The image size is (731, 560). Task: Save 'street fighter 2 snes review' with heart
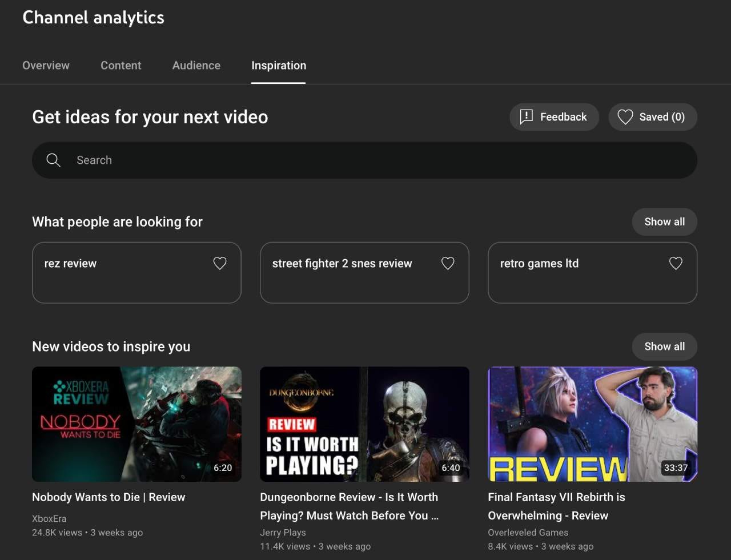[x=448, y=263]
